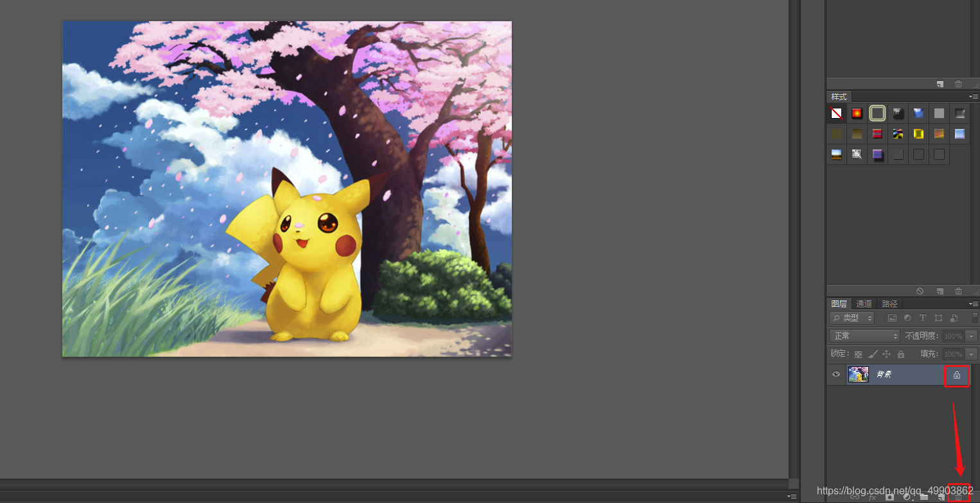
Task: Click the canvas horizontal scrollbar
Action: click(x=394, y=484)
